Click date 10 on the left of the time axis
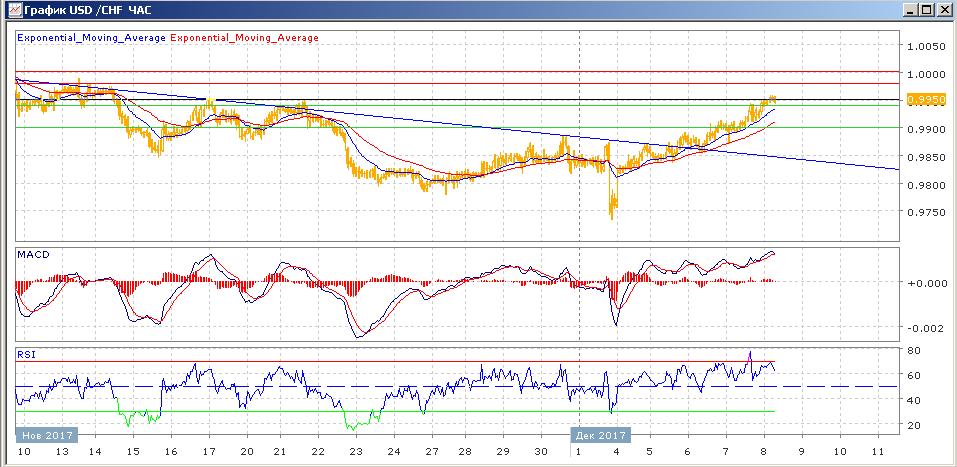This screenshot has height=467, width=957. coord(24,452)
